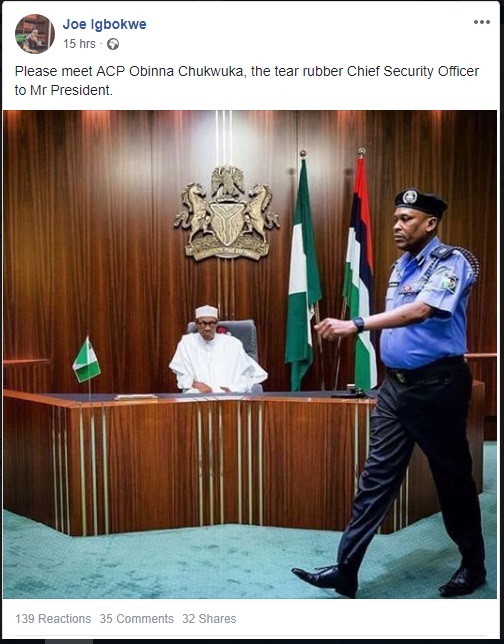The image size is (504, 644).
Task: Click the green-white-green flag beside the desk
Action: pyautogui.click(x=302, y=271)
